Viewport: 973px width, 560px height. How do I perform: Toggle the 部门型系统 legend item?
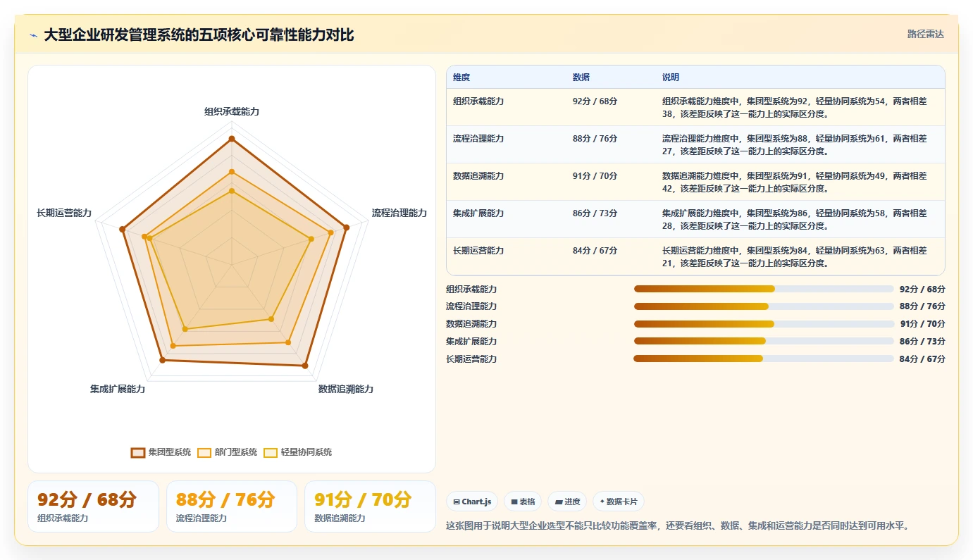pyautogui.click(x=228, y=452)
